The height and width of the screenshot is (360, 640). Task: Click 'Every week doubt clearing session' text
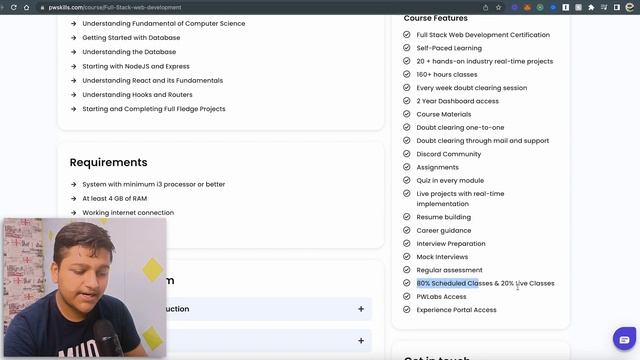click(471, 88)
